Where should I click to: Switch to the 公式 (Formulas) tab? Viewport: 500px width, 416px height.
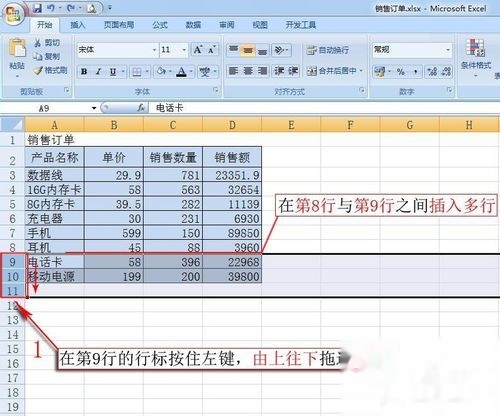pos(160,25)
